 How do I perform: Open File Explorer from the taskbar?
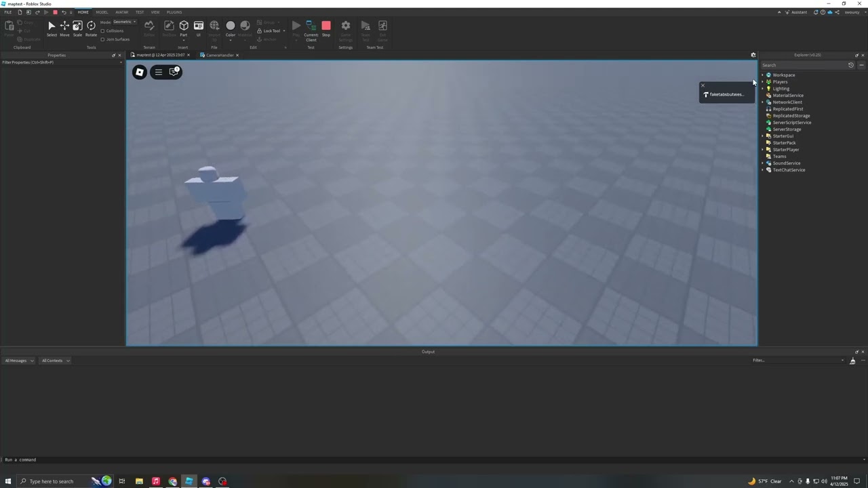[x=139, y=481]
